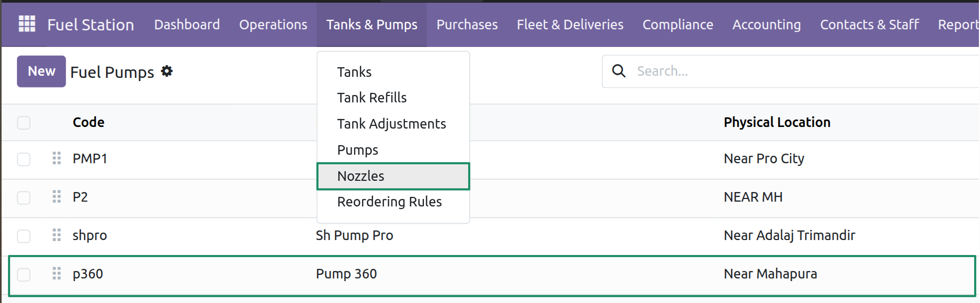Grab the drag handle for PMP1 row
The image size is (980, 303).
[56, 158]
